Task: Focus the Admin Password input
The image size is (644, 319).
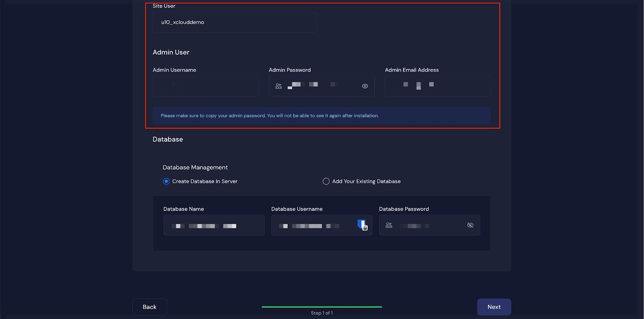Action: pos(322,86)
